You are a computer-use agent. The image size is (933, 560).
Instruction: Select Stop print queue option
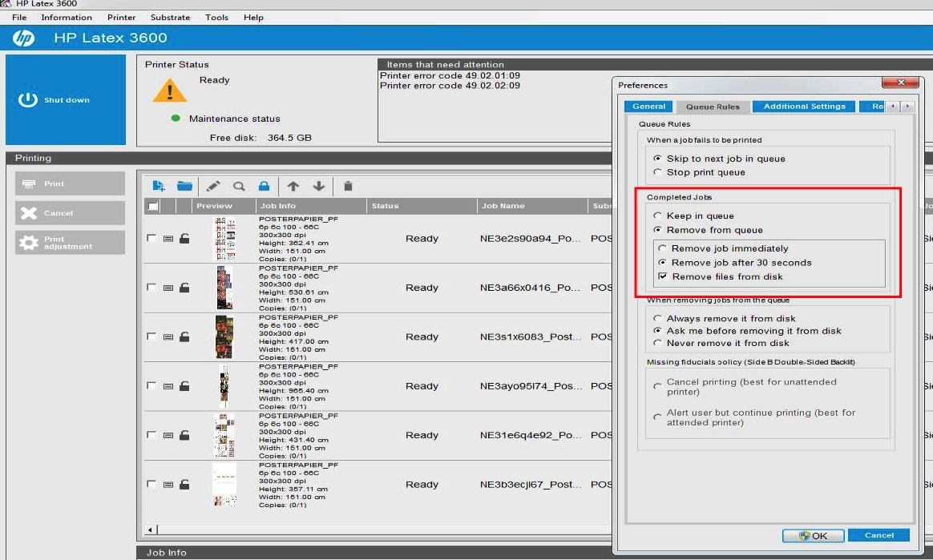[x=657, y=172]
